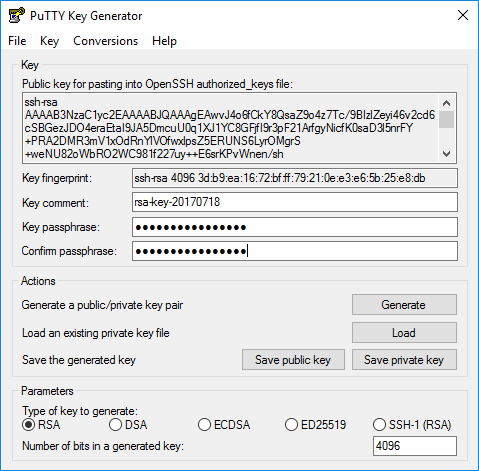Open the Key menu

[x=49, y=41]
